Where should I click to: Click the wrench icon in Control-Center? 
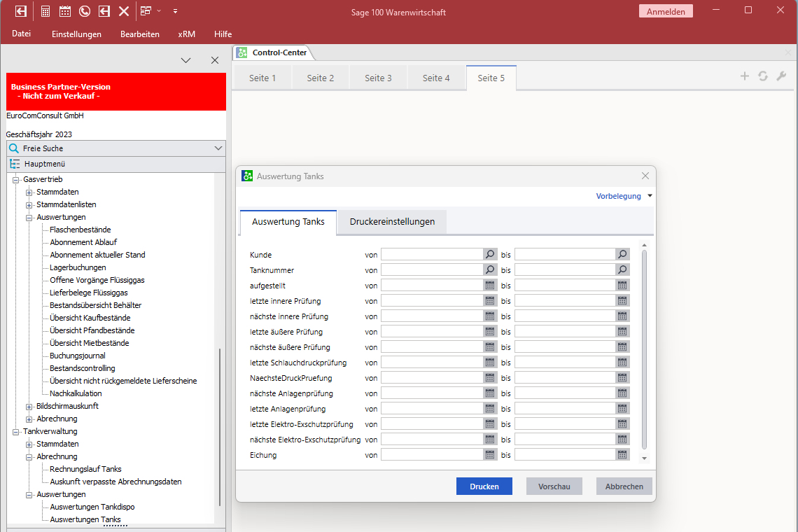tap(781, 76)
